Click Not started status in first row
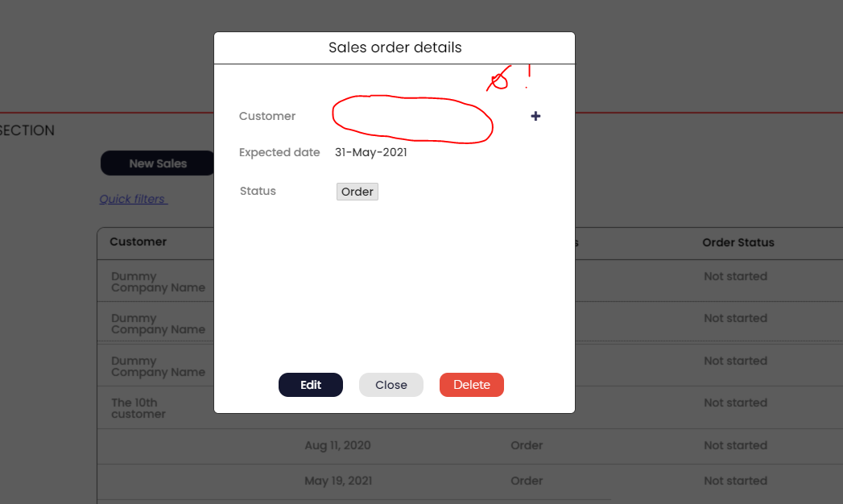 [735, 276]
